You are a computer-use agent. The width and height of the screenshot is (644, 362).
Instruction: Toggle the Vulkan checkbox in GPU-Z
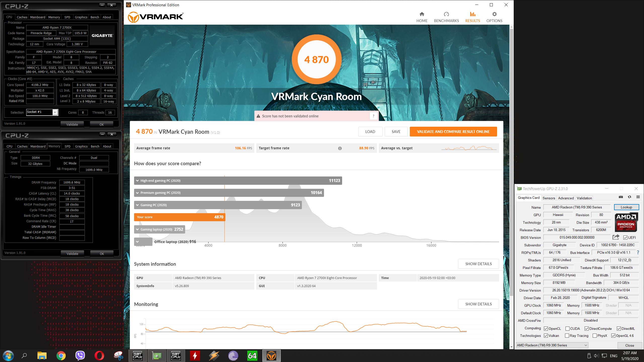point(546,336)
